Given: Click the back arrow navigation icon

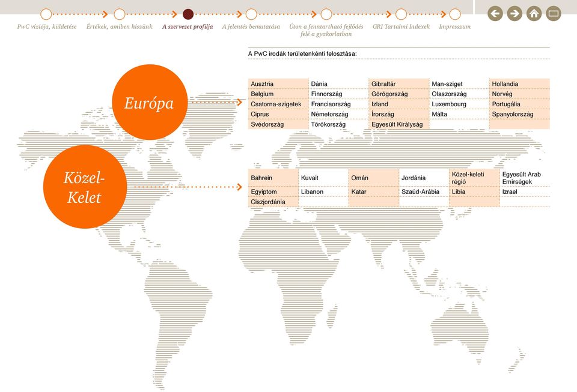Looking at the screenshot, I should (495, 14).
